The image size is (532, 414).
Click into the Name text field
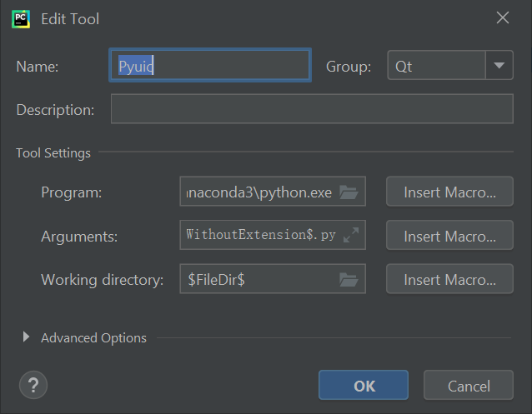pyautogui.click(x=210, y=66)
